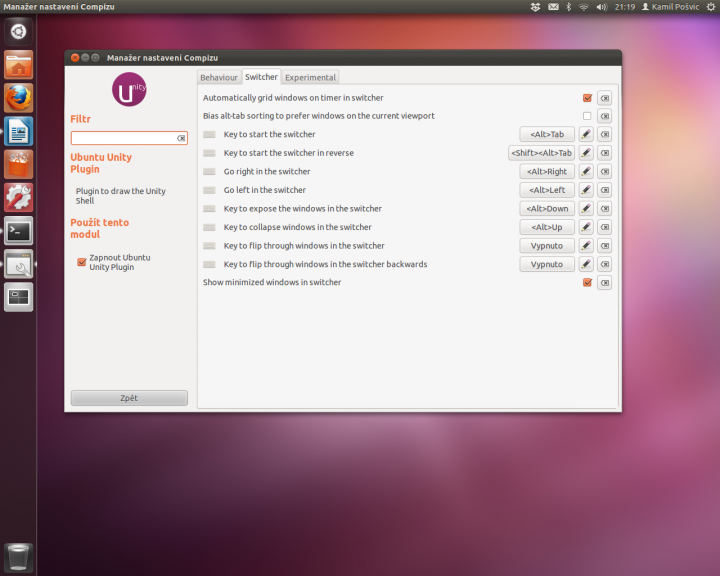The height and width of the screenshot is (576, 720).
Task: Open the Bluetooth indicator
Action: pyautogui.click(x=568, y=7)
